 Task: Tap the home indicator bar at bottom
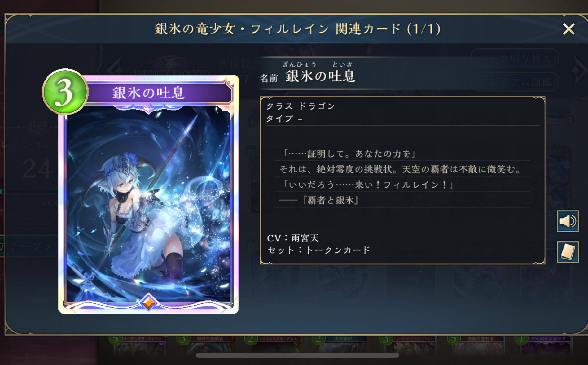(x=297, y=355)
